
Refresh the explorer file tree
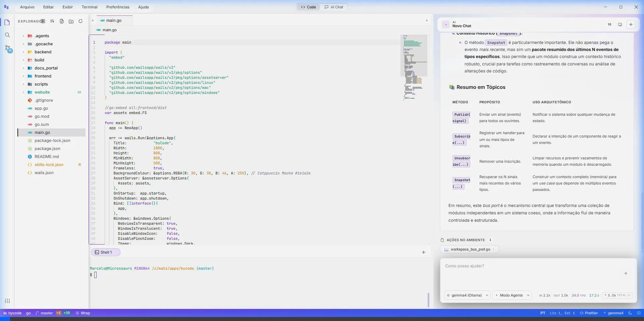coord(80,21)
